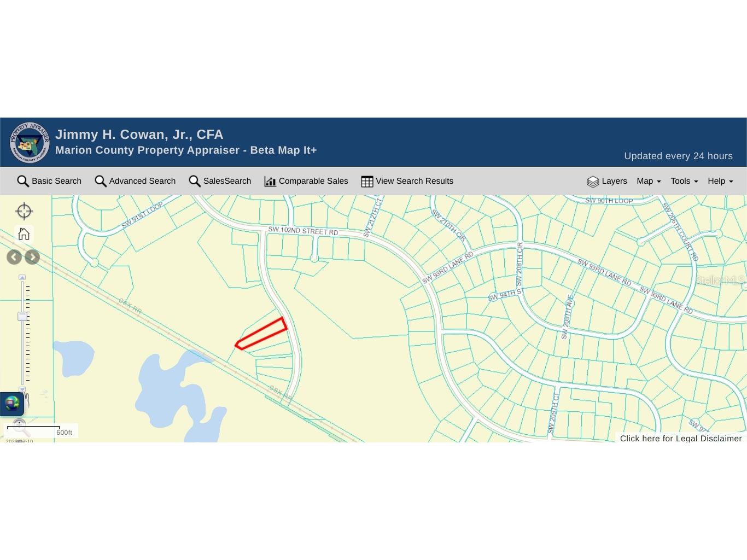Screen dimensions: 747x560
Task: Select the red highlighted parcel on map
Action: [x=262, y=334]
